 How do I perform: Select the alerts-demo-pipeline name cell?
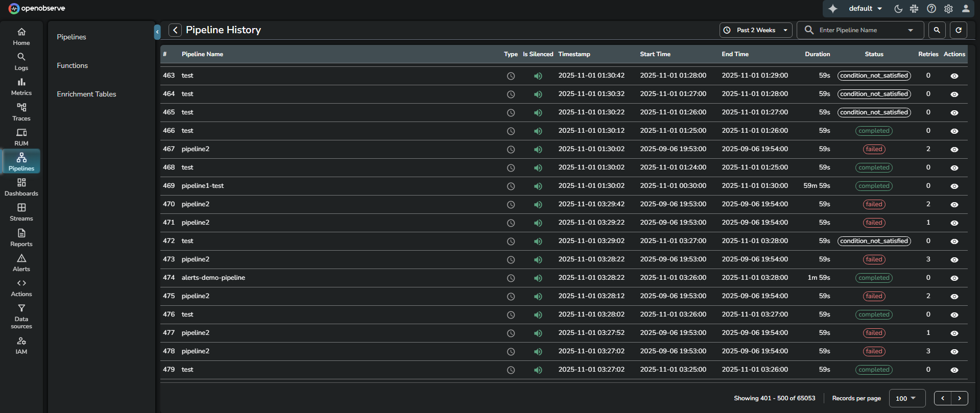213,278
